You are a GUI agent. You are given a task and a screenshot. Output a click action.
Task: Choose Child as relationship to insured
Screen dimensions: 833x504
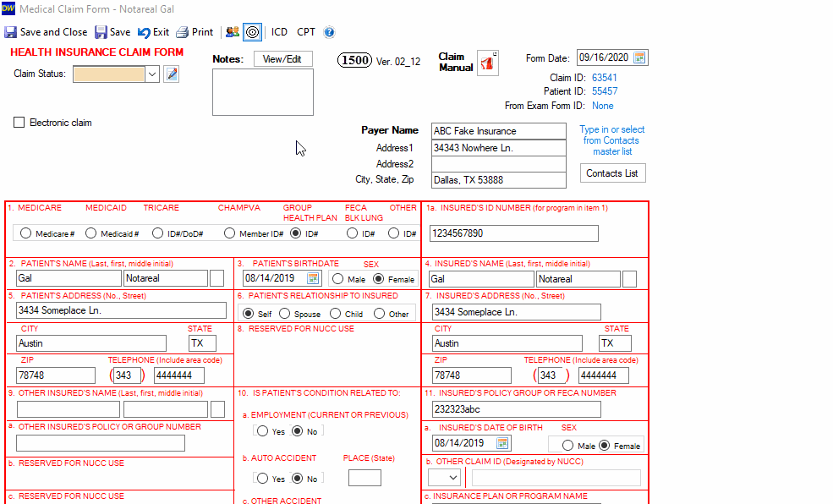335,314
